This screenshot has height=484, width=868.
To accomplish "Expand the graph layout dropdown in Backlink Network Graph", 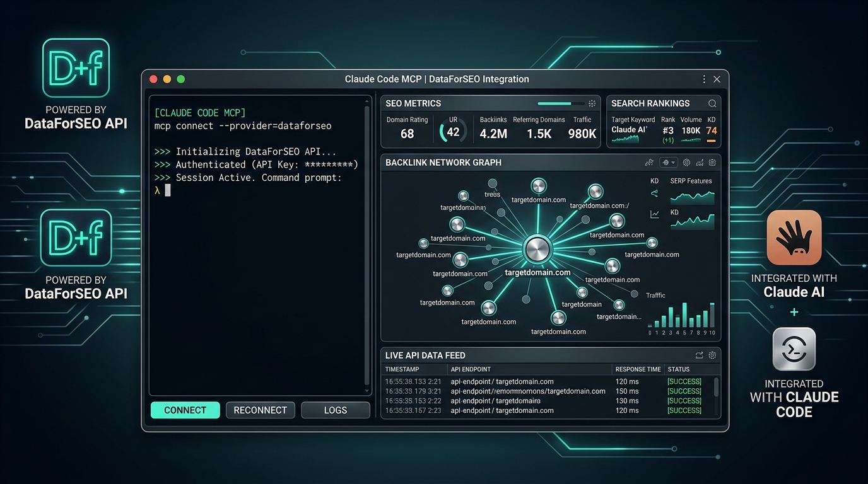I will pos(669,163).
